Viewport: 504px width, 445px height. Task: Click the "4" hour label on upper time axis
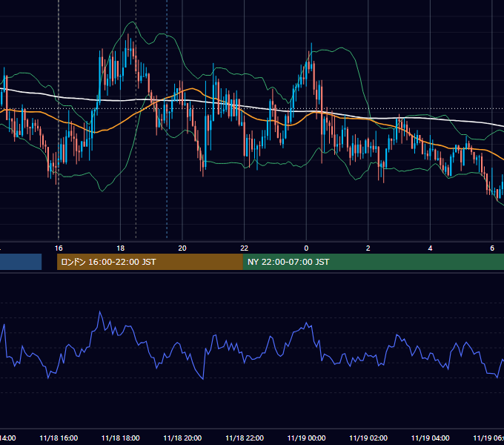pyautogui.click(x=430, y=248)
